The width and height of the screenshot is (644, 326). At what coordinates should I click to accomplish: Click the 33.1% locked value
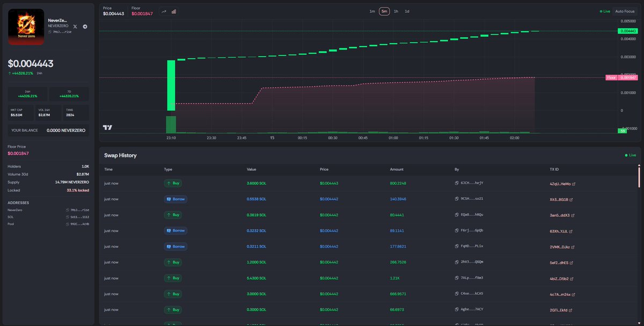pos(78,190)
